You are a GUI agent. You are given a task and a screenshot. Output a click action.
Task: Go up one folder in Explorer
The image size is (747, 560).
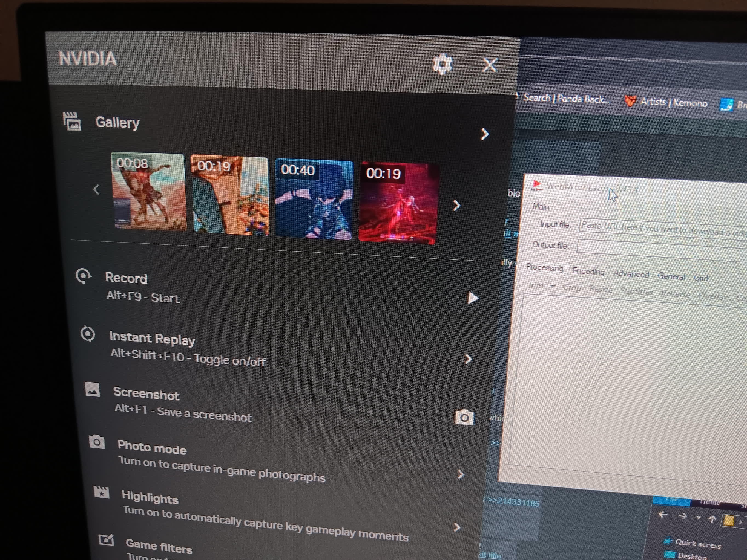click(712, 519)
